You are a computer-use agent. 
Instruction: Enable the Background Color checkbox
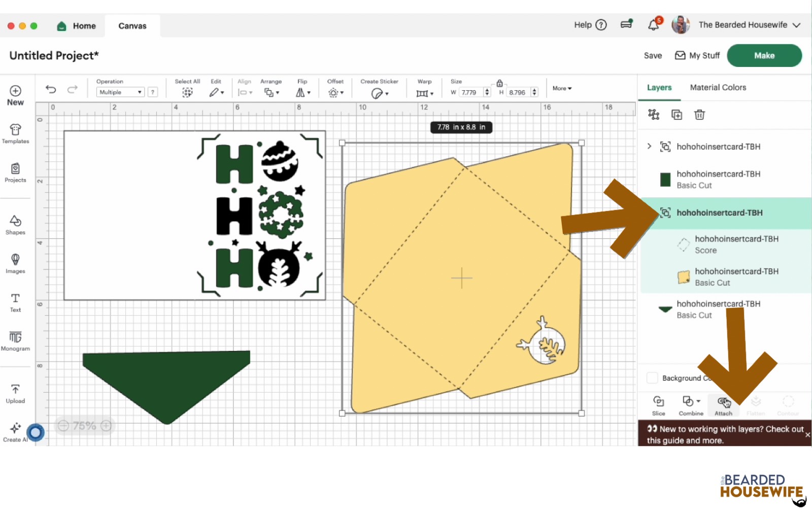tap(652, 377)
